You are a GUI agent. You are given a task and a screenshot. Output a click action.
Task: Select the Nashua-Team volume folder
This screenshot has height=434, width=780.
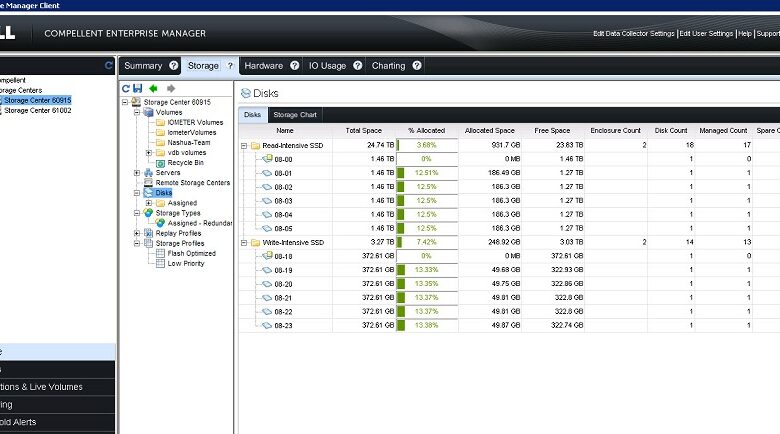[189, 142]
